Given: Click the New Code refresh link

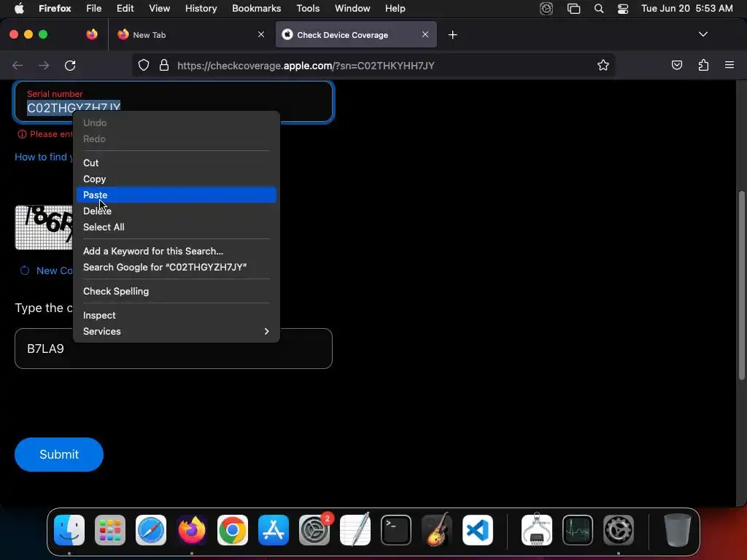Looking at the screenshot, I should point(46,271).
